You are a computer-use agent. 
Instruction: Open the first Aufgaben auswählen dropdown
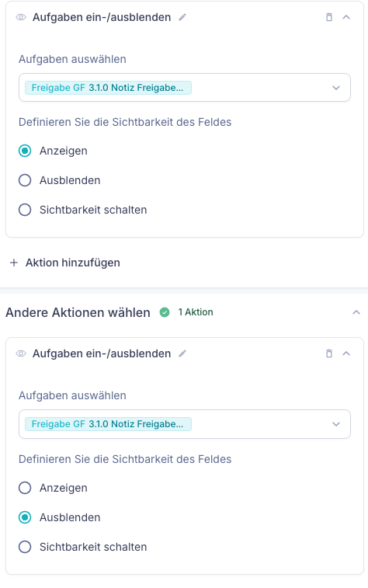click(x=185, y=87)
